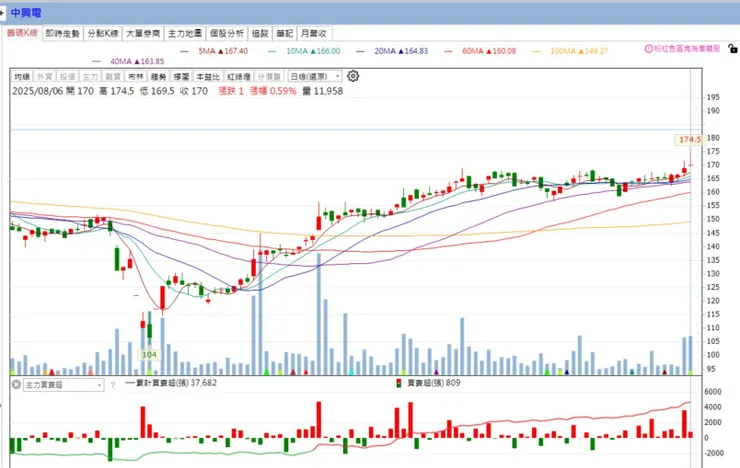Switch to 追蹤 tab
The image size is (740, 468).
(x=260, y=33)
